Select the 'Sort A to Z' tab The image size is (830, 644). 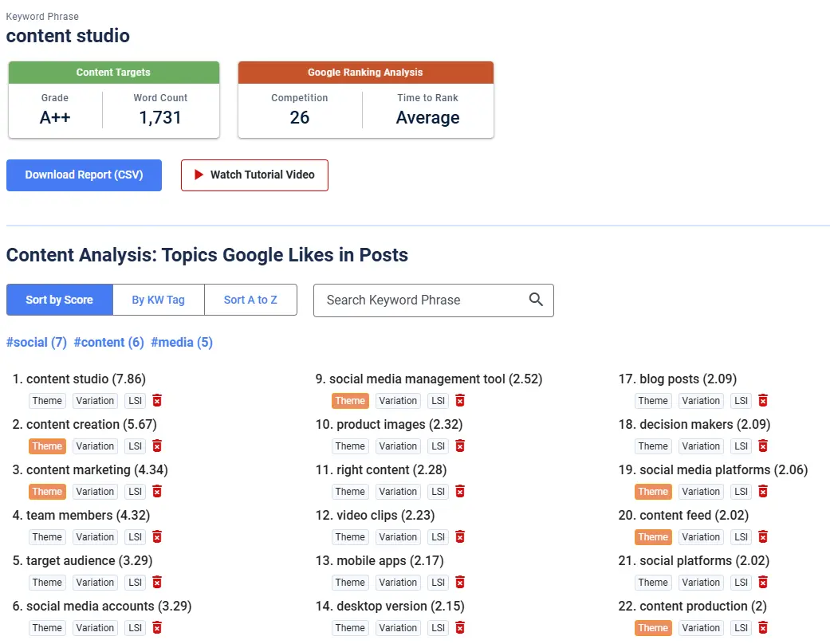250,300
